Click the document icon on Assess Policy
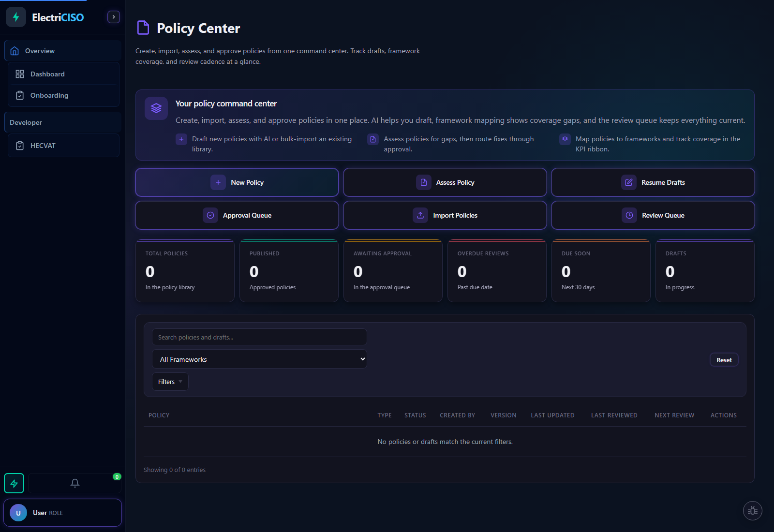 coord(423,182)
